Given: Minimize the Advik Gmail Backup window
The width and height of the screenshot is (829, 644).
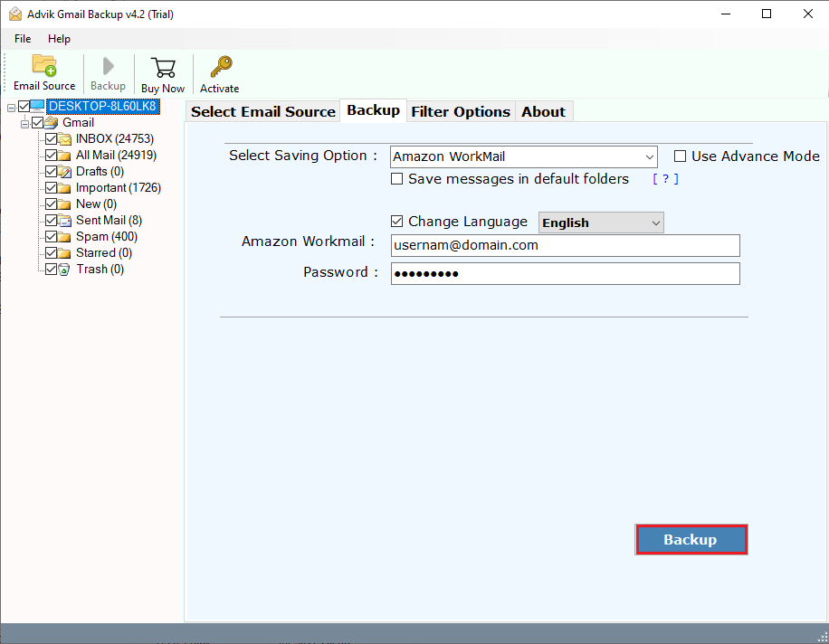Looking at the screenshot, I should (726, 14).
